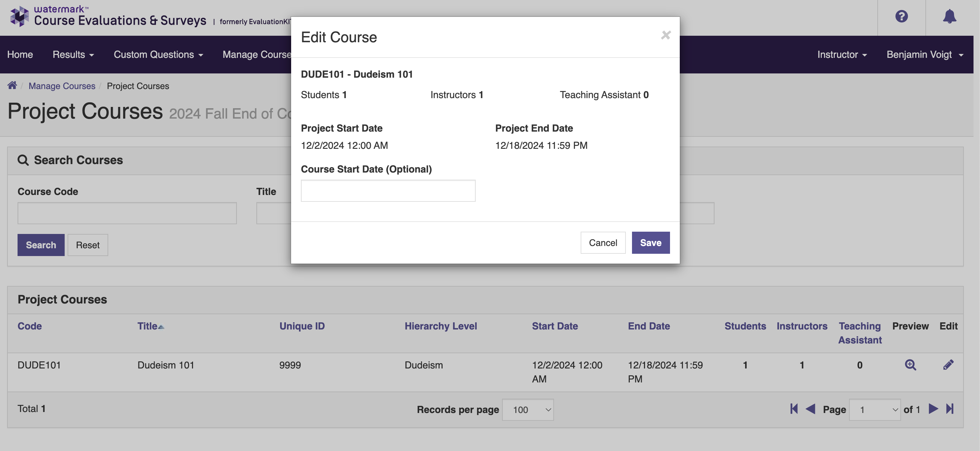Save the course changes
The width and height of the screenshot is (980, 451).
(x=651, y=243)
